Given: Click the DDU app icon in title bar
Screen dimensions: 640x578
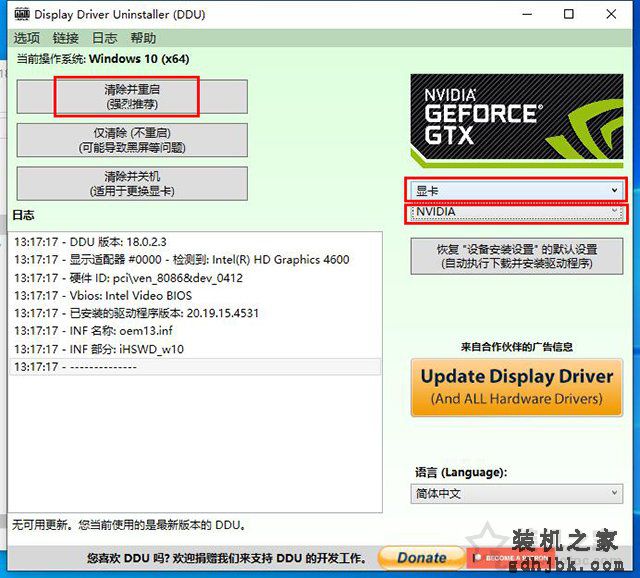Looking at the screenshot, I should pyautogui.click(x=22, y=14).
